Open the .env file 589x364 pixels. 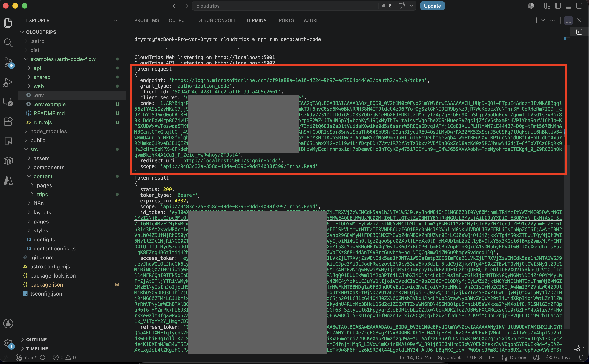72,95
